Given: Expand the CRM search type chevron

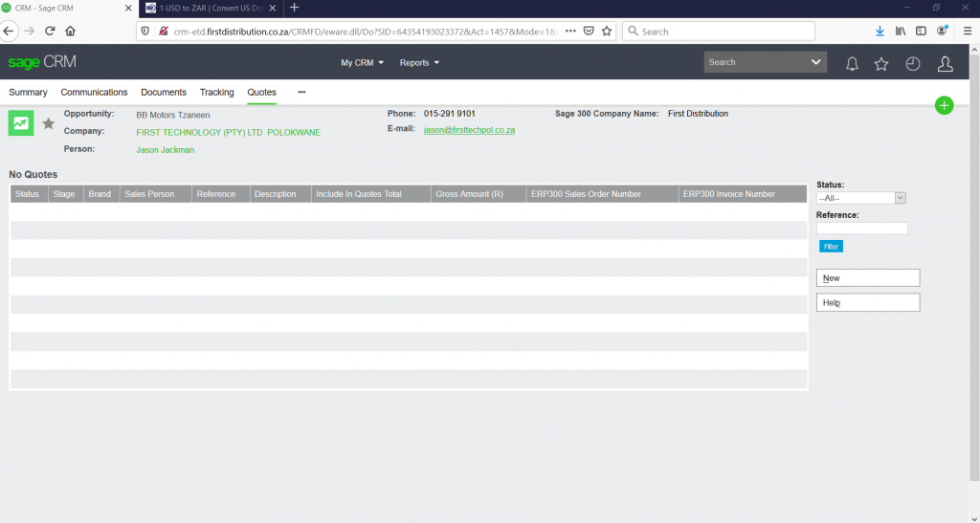Looking at the screenshot, I should click(x=816, y=62).
